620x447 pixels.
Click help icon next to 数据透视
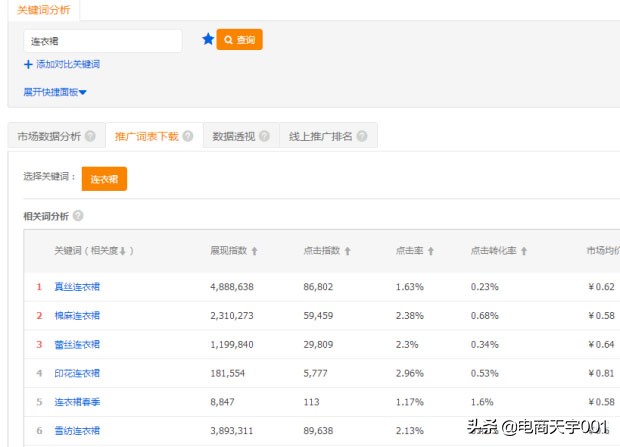(265, 136)
